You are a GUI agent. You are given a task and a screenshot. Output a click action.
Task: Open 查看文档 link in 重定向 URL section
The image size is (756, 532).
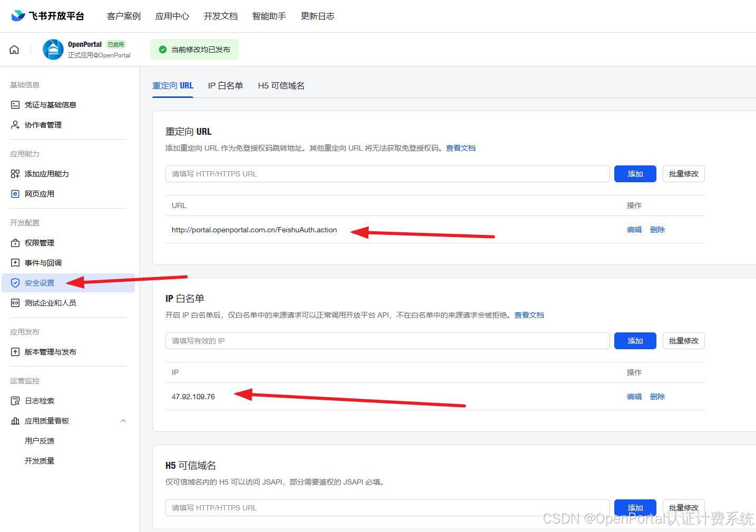(x=461, y=148)
